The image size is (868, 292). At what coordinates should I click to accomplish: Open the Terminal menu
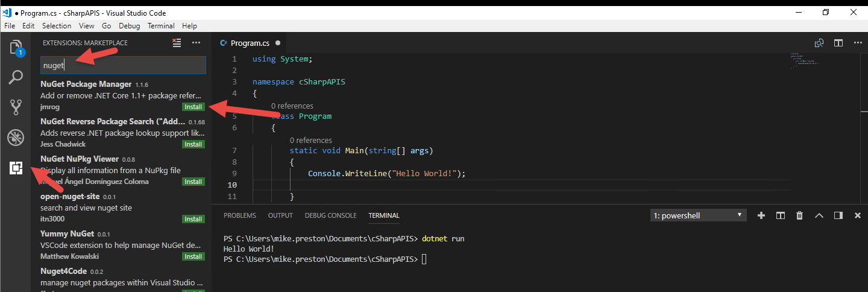tap(161, 26)
